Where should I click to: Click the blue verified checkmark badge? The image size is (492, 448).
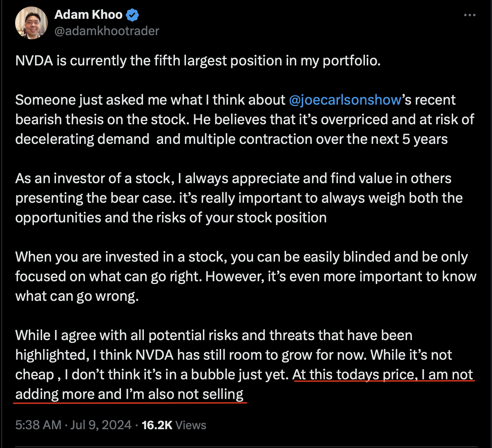(132, 15)
